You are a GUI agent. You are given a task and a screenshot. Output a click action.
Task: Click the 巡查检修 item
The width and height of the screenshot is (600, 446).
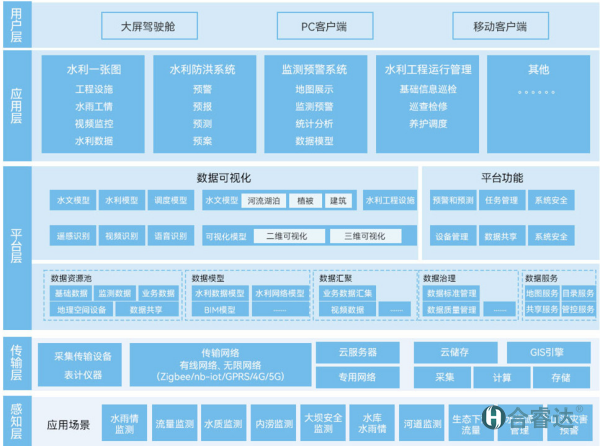click(x=428, y=105)
